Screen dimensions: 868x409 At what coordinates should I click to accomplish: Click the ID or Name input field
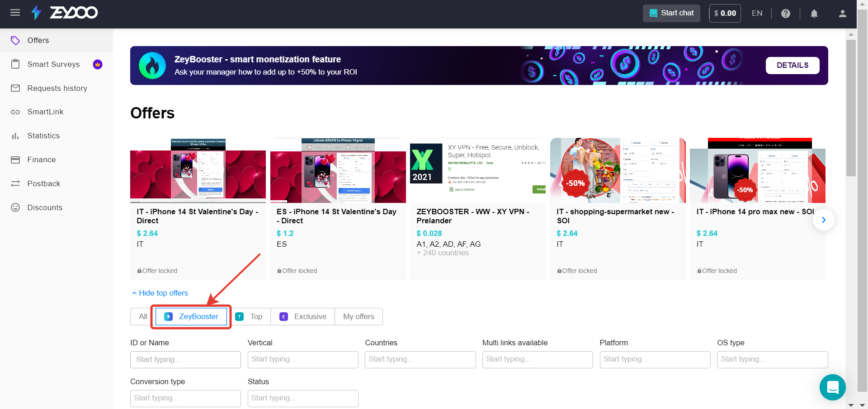point(185,360)
